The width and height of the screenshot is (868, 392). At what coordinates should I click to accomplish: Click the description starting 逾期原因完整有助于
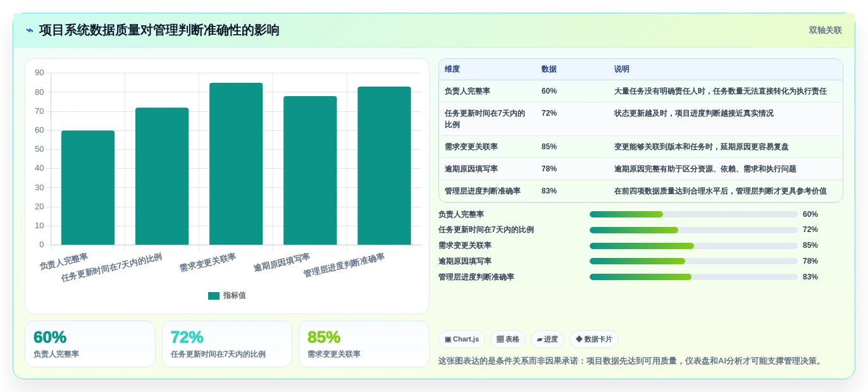[705, 169]
